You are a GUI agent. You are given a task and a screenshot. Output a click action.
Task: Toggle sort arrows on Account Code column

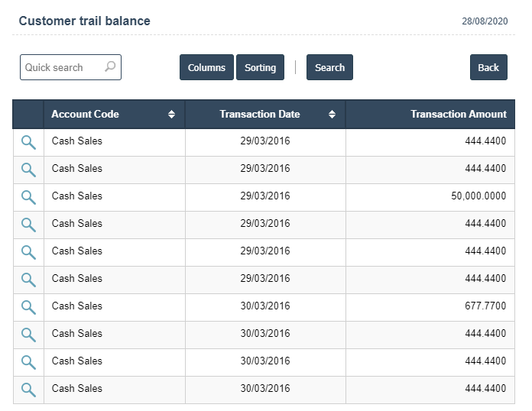click(x=171, y=115)
